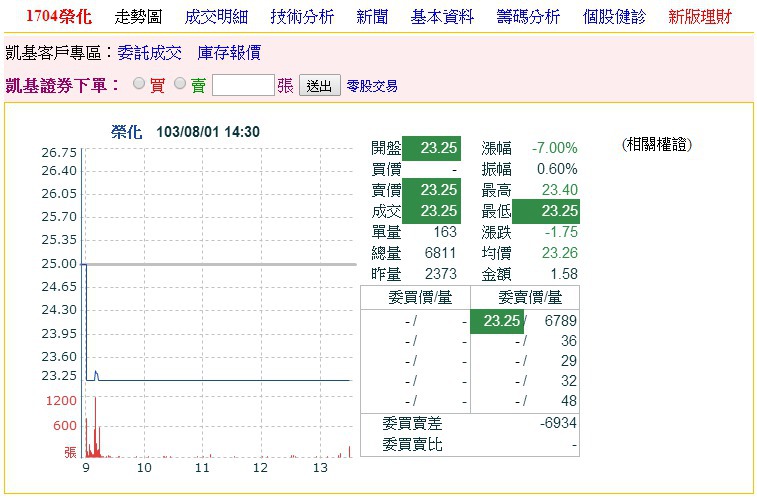
Task: Click the 最高 value 23.40
Action: pos(560,190)
